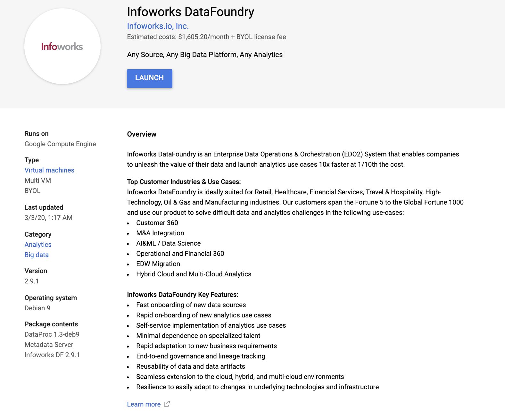
Task: Click Resilience to easily adapt bullet
Action: [257, 387]
